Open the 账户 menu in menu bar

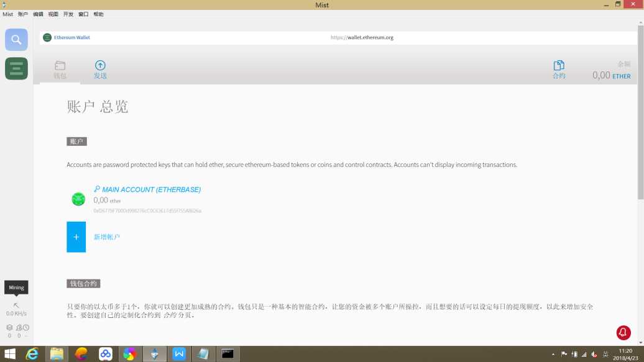point(23,14)
